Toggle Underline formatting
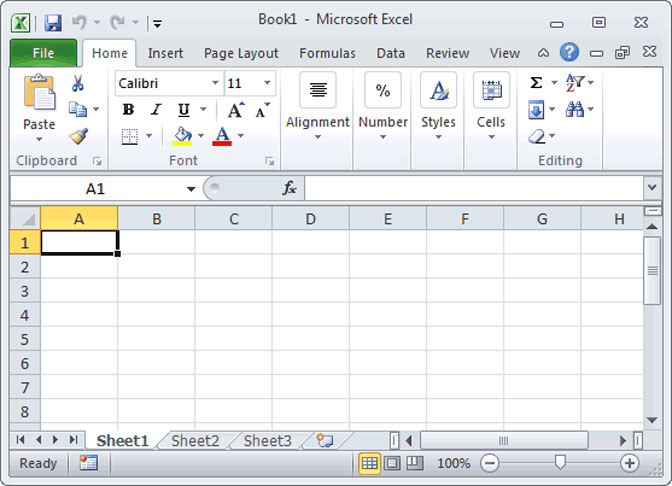The width and height of the screenshot is (672, 486). tap(184, 110)
